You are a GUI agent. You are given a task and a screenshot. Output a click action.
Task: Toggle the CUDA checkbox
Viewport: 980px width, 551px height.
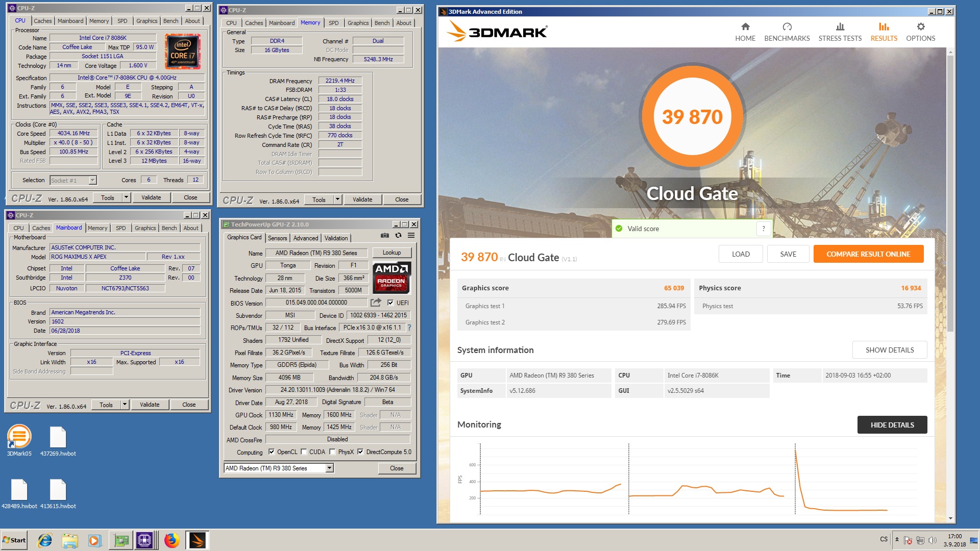click(304, 452)
